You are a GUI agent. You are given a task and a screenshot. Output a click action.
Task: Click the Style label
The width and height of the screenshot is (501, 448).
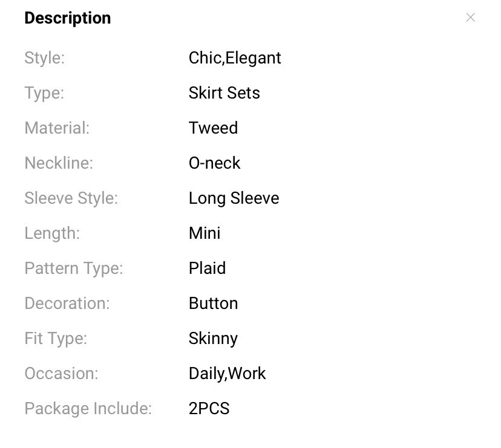(x=45, y=58)
